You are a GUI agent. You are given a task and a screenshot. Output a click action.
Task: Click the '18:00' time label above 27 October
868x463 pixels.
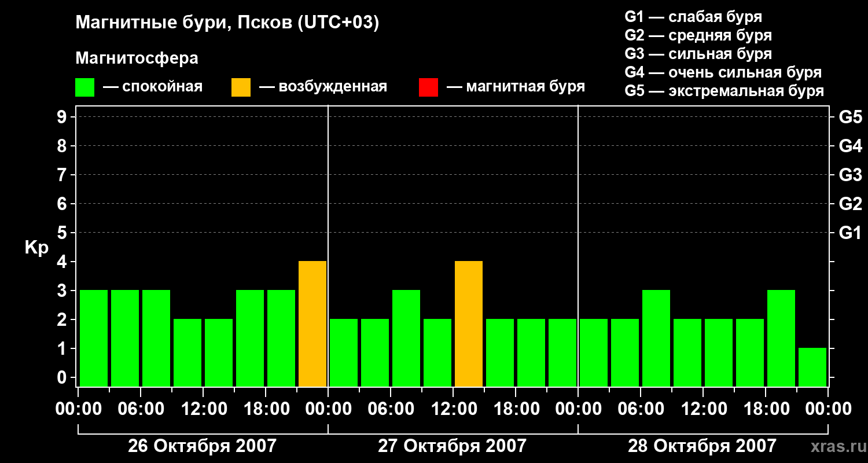(516, 409)
